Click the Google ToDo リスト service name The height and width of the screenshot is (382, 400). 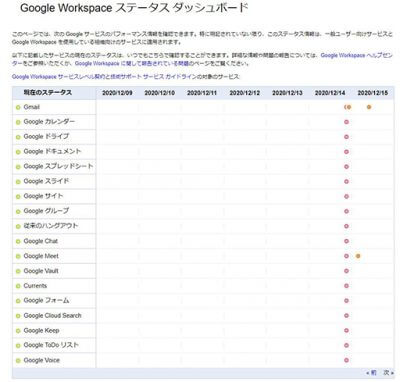[51, 345]
